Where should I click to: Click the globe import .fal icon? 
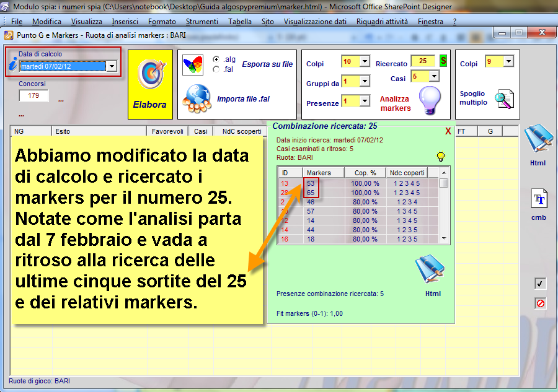197,98
